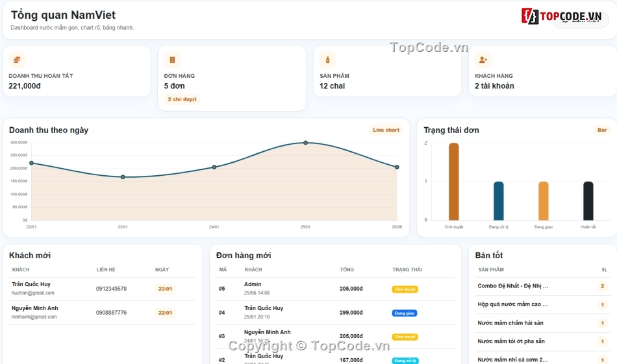Click the '2 chờ duyệt' badge
The height and width of the screenshot is (364, 617).
click(x=183, y=99)
